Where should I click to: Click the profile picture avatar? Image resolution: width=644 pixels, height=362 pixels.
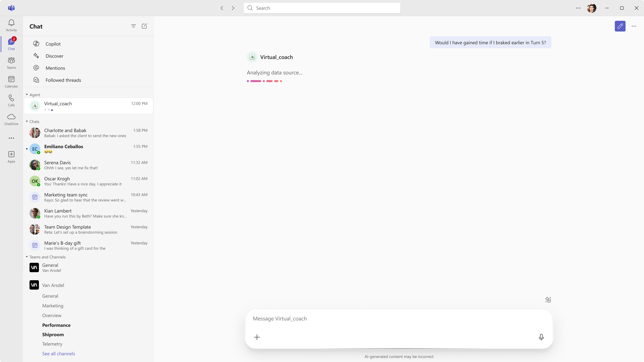[x=592, y=8]
